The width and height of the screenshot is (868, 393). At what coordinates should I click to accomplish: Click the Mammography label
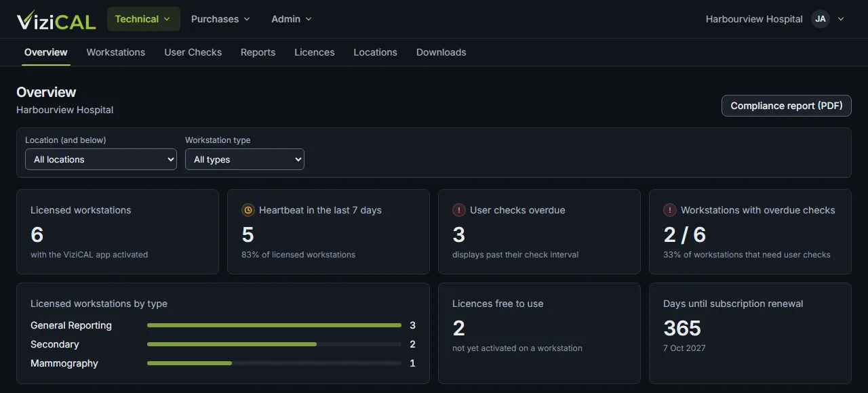(x=64, y=363)
